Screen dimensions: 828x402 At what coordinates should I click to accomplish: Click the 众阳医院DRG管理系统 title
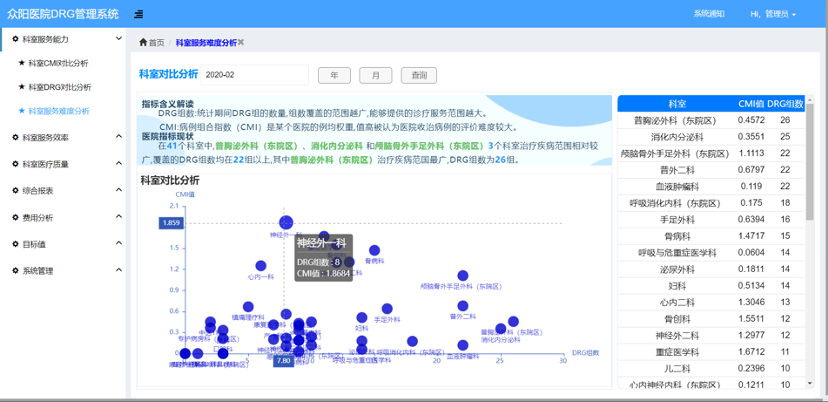62,14
